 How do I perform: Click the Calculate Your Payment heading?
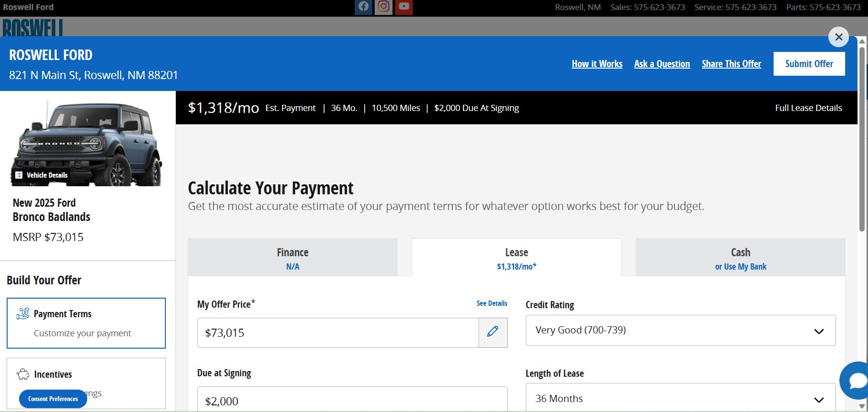[x=271, y=188]
